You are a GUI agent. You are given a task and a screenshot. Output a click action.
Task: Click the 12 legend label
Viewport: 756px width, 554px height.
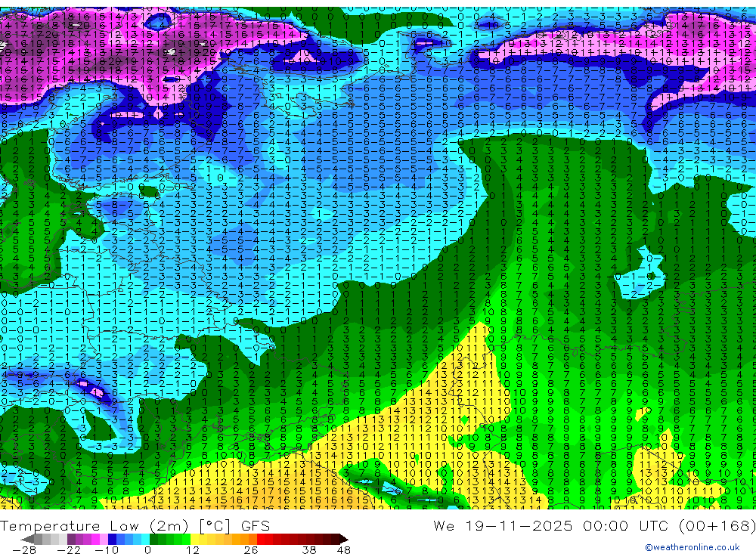(192, 550)
